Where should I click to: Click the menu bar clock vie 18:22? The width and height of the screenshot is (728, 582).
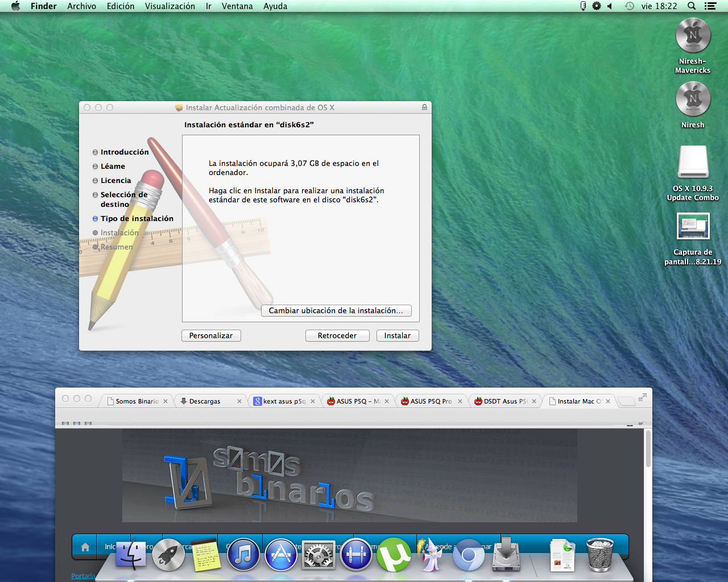(659, 6)
